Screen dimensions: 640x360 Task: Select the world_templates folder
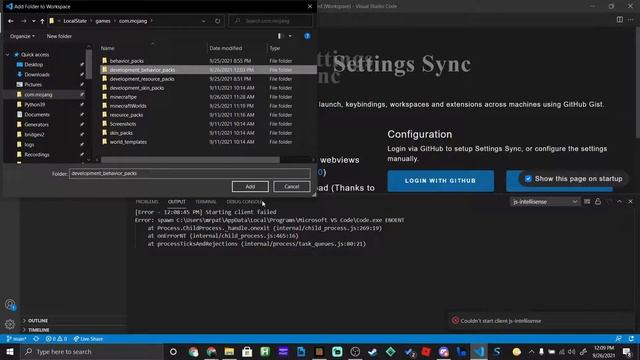click(128, 142)
